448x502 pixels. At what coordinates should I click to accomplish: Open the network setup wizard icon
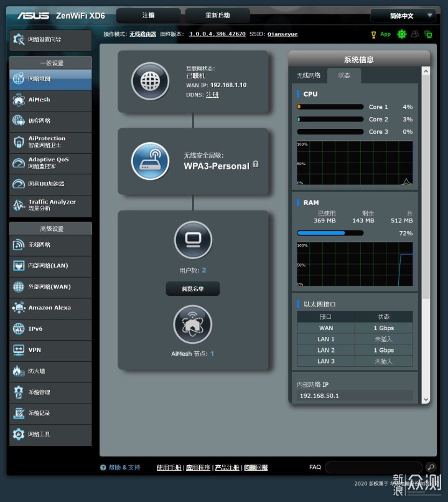pyautogui.click(x=19, y=40)
